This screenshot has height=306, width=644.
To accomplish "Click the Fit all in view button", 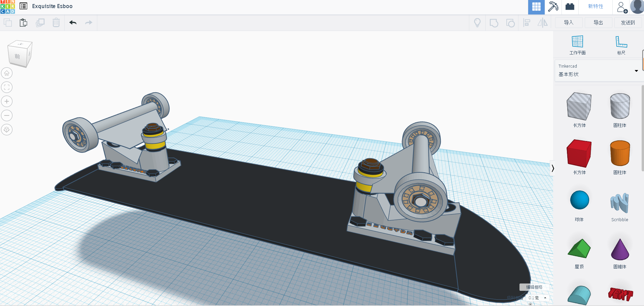I will pyautogui.click(x=7, y=87).
